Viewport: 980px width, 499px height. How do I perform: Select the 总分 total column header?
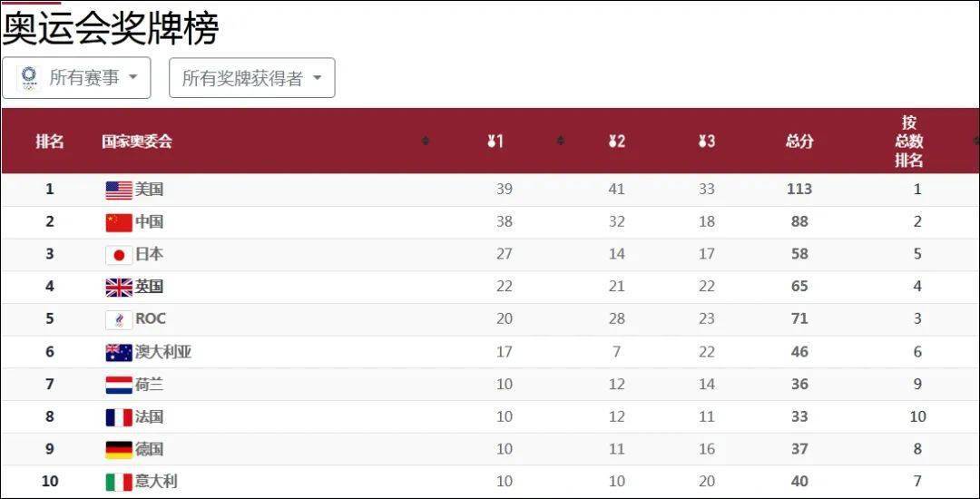click(x=799, y=142)
